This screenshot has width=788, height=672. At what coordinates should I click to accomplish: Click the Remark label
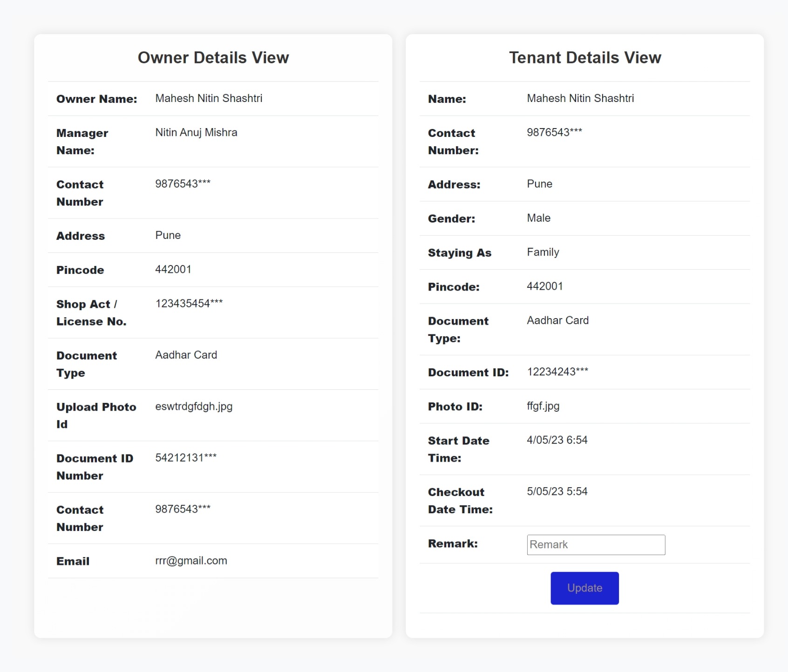[453, 544]
